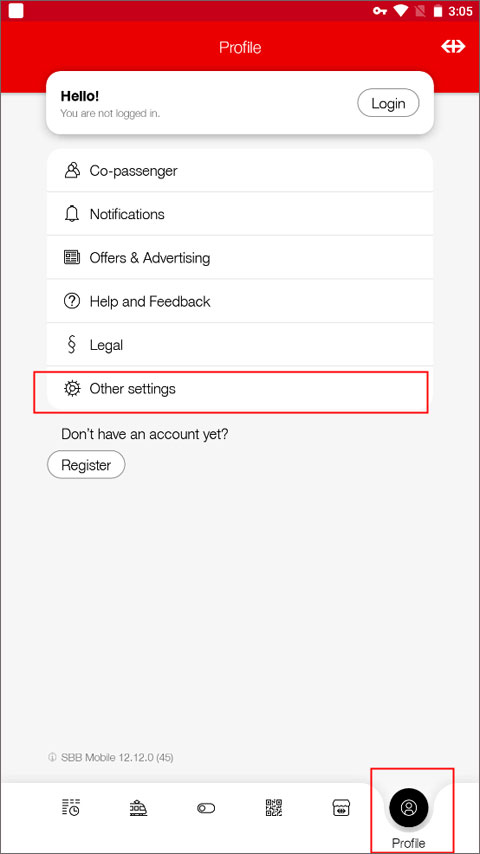Tap the Register button
Viewport: 480px width, 854px height.
(86, 465)
